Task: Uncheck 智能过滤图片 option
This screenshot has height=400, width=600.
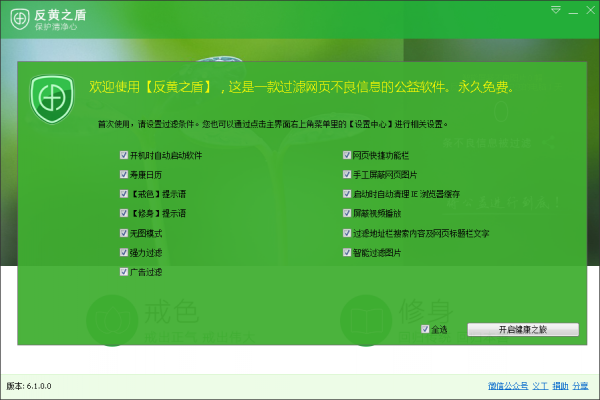Action: (347, 252)
